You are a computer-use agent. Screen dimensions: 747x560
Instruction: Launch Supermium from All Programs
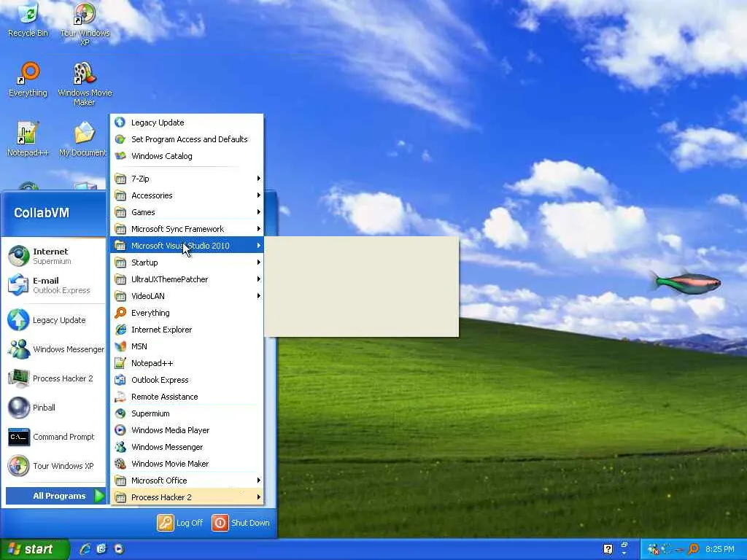(x=187, y=413)
